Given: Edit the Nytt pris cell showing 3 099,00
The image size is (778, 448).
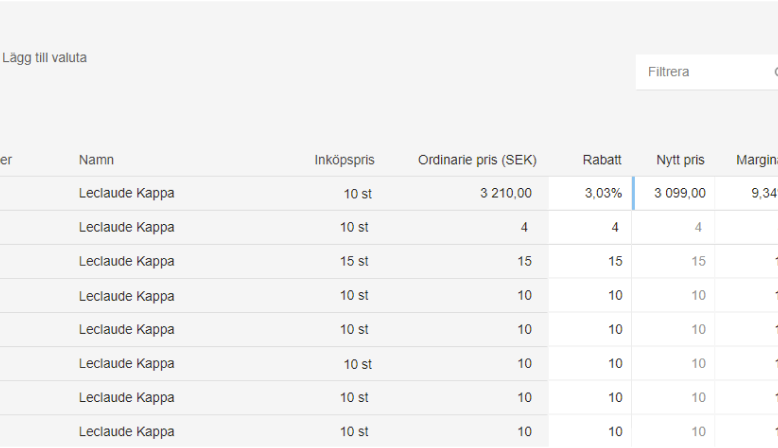Looking at the screenshot, I should coord(675,194).
